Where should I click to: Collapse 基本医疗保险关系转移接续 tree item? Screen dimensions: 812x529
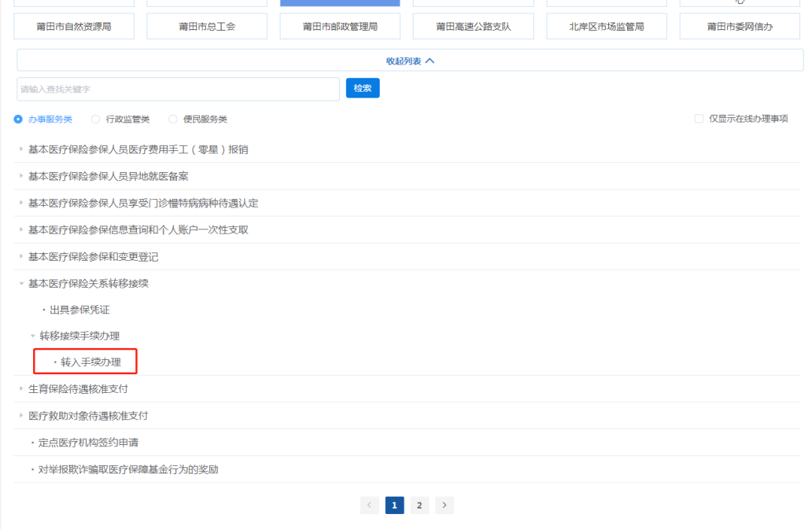(x=88, y=283)
